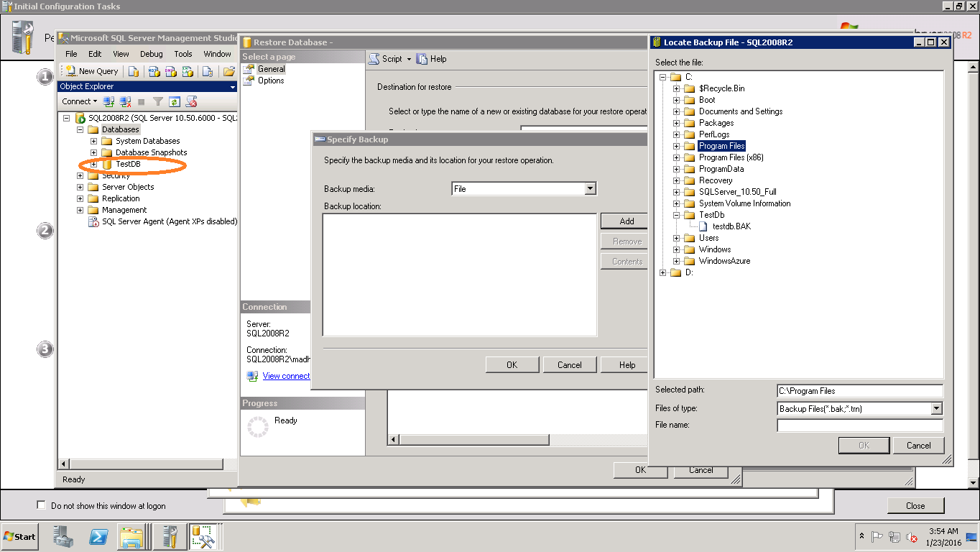Expand the Server Objects node

(x=80, y=187)
